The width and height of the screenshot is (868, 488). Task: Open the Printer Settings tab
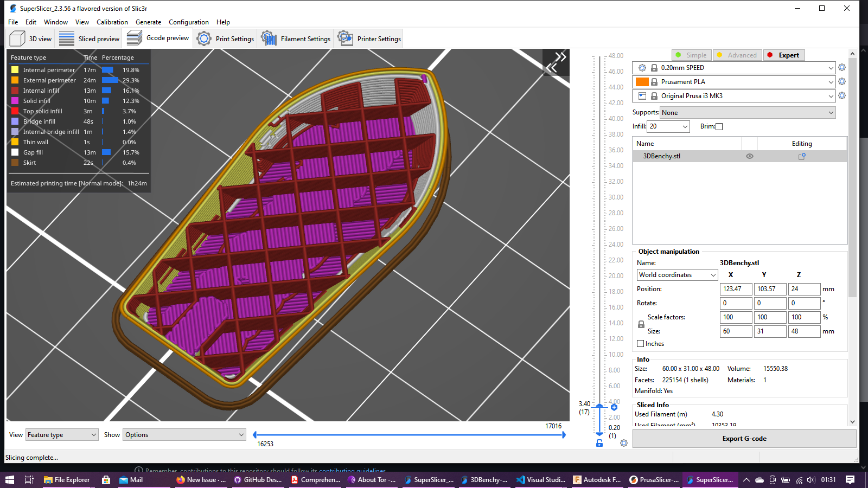[x=369, y=38]
